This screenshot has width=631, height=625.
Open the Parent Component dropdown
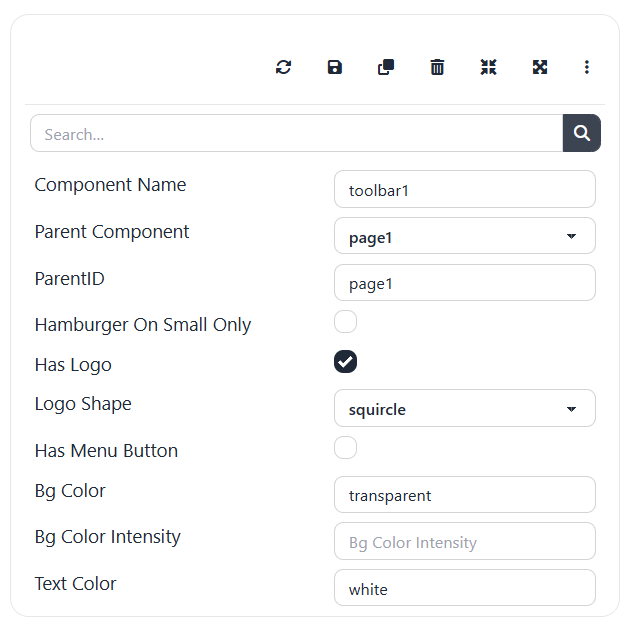(464, 236)
